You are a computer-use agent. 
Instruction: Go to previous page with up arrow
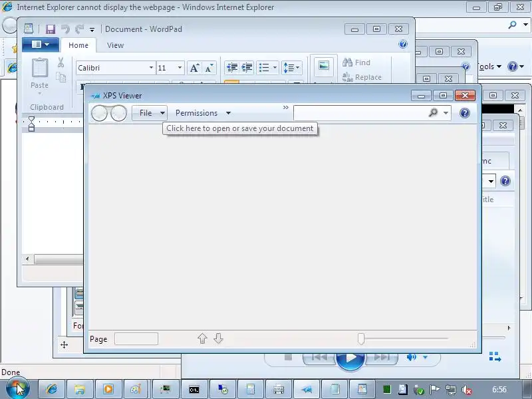(202, 338)
